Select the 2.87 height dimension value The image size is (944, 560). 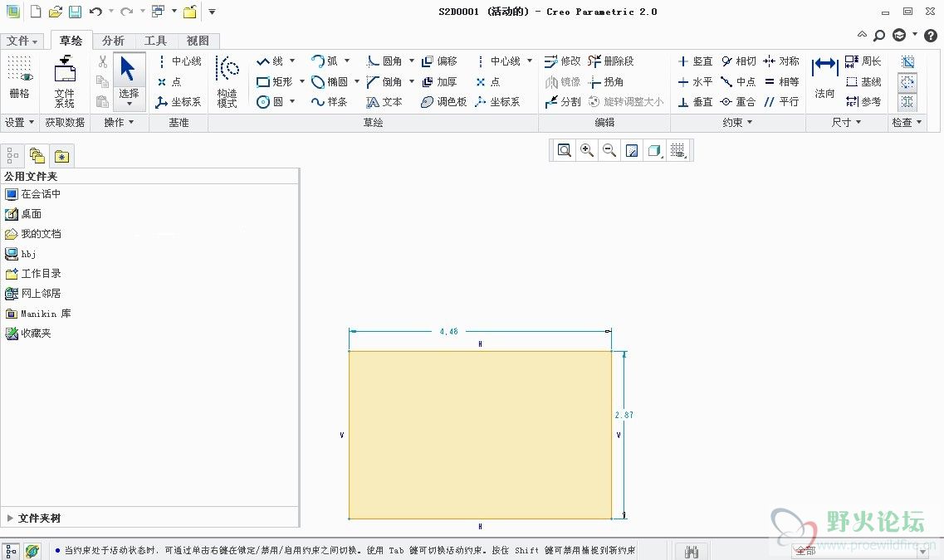click(624, 415)
